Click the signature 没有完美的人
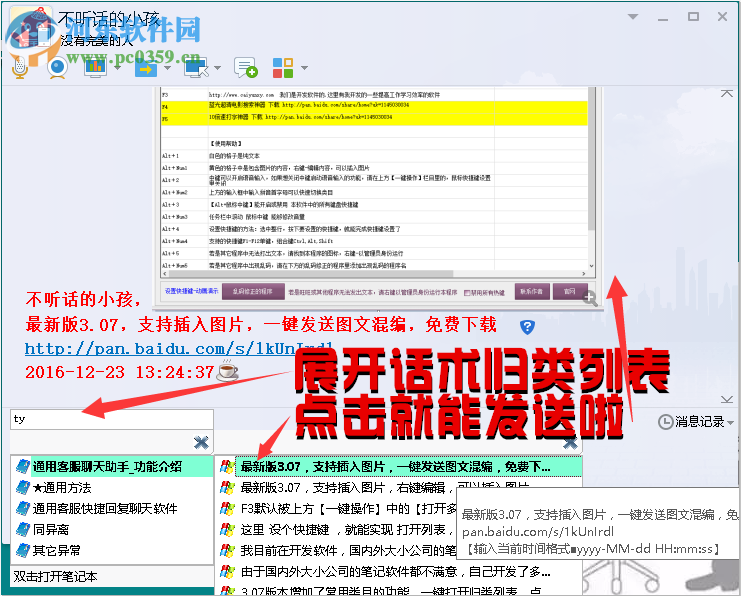Screen dimensions: 741x596 click(x=97, y=41)
